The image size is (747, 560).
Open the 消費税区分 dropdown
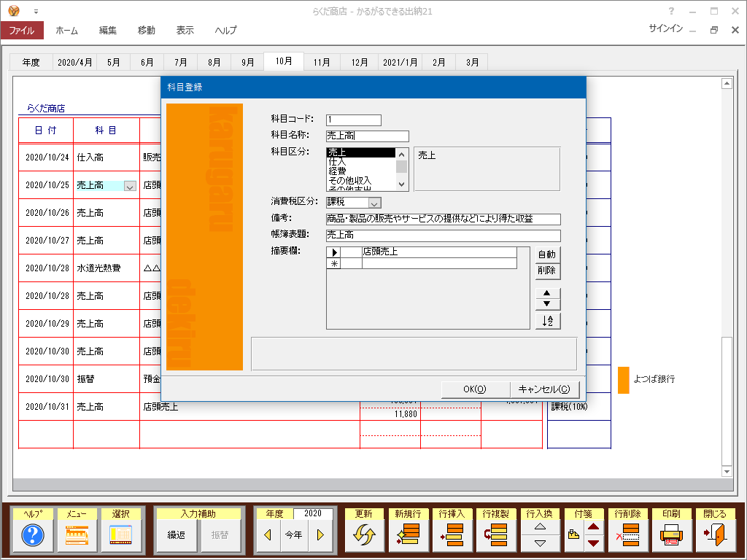375,203
